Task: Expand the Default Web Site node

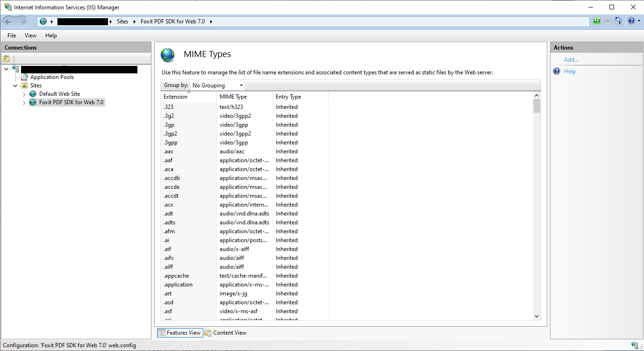Action: point(24,94)
